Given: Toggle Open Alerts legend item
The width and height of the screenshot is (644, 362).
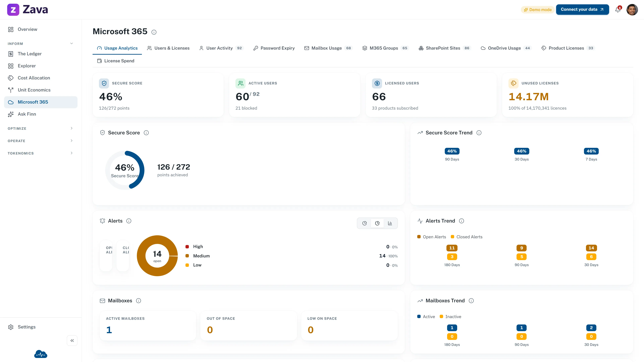Looking at the screenshot, I should (x=432, y=237).
